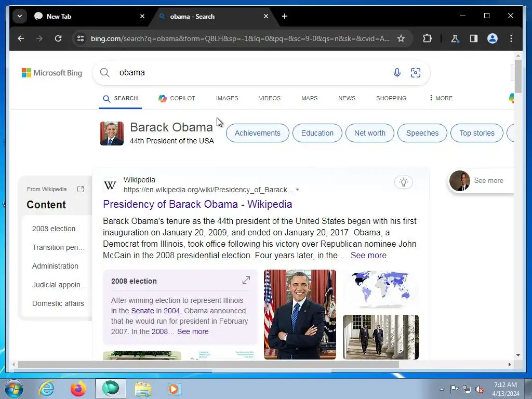Click the Barack Obama portrait thumbnail

(x=112, y=134)
